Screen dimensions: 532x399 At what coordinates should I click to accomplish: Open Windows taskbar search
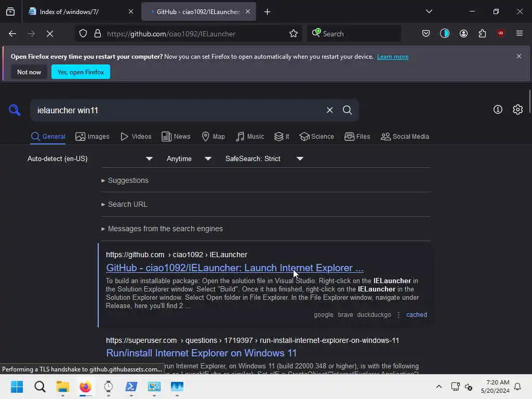(39, 387)
